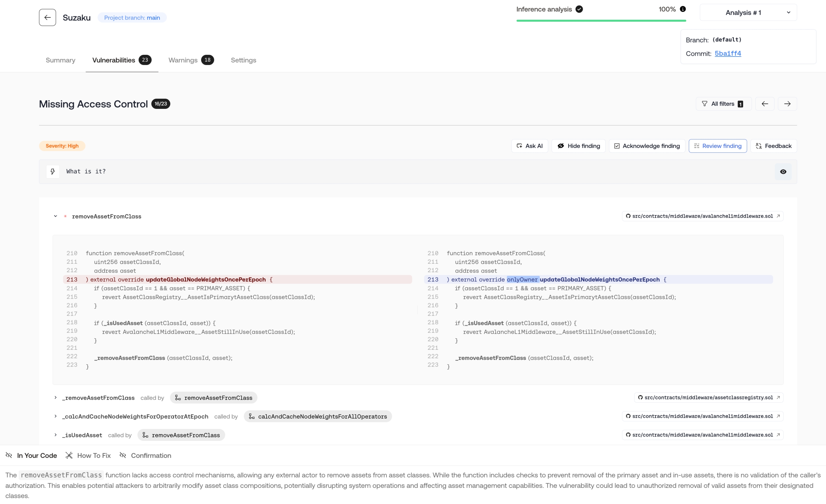Click the back arrow next to Suzaku
The height and width of the screenshot is (504, 826).
(x=47, y=17)
